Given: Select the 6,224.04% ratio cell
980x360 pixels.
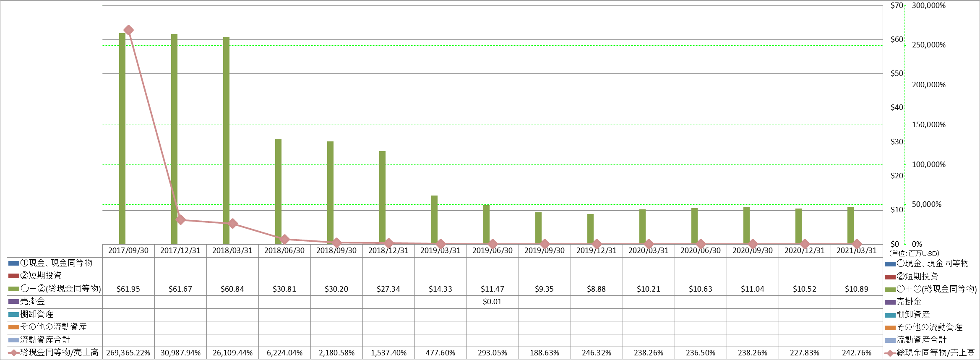Looking at the screenshot, I should point(284,353).
